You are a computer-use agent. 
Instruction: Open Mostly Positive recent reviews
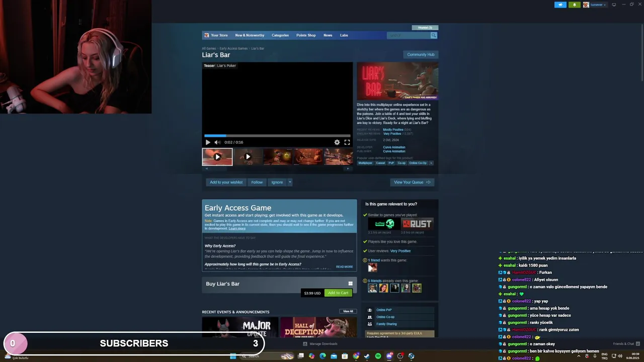point(393,130)
